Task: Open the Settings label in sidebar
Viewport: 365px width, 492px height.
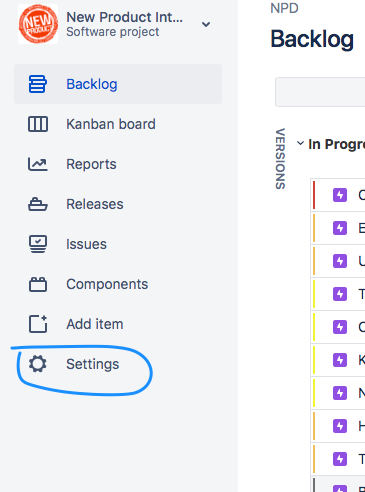Action: (93, 364)
